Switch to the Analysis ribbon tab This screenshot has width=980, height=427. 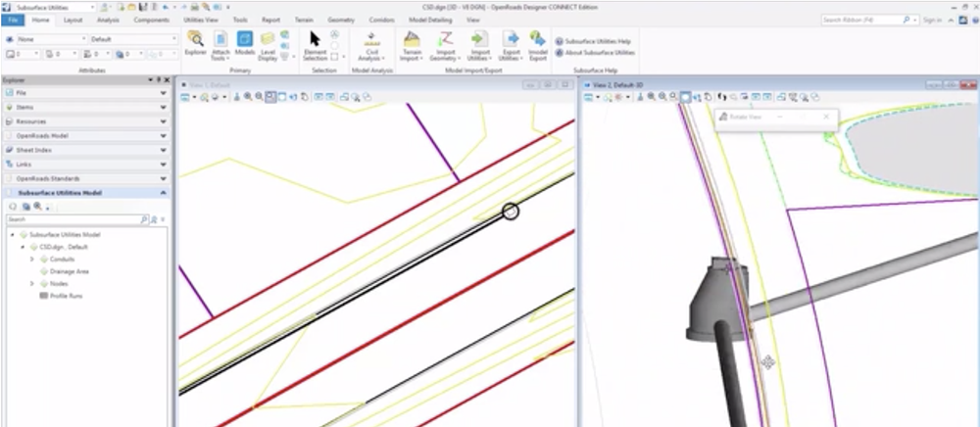coord(108,20)
